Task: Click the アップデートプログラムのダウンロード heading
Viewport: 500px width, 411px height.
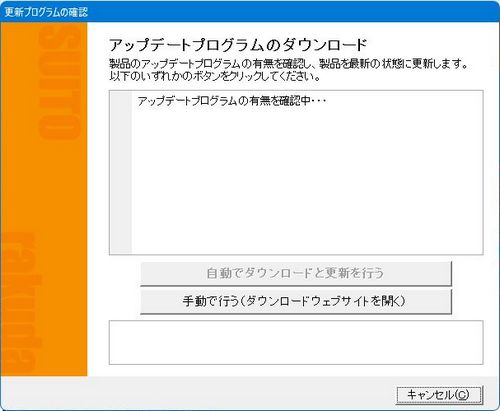Action: point(238,45)
